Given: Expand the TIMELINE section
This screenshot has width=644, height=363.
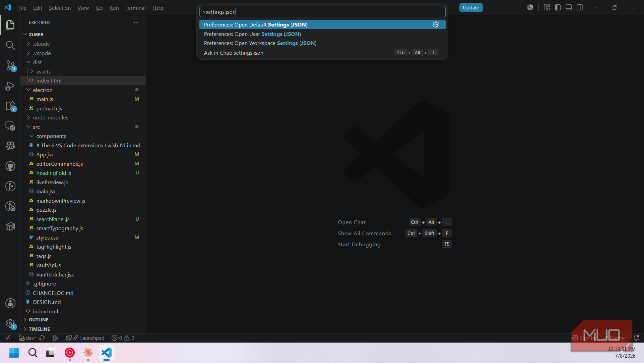Looking at the screenshot, I should coord(83,329).
